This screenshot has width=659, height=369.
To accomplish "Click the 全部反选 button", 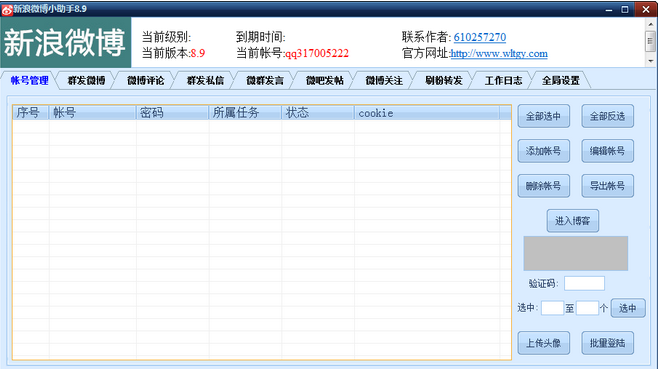I will click(607, 116).
